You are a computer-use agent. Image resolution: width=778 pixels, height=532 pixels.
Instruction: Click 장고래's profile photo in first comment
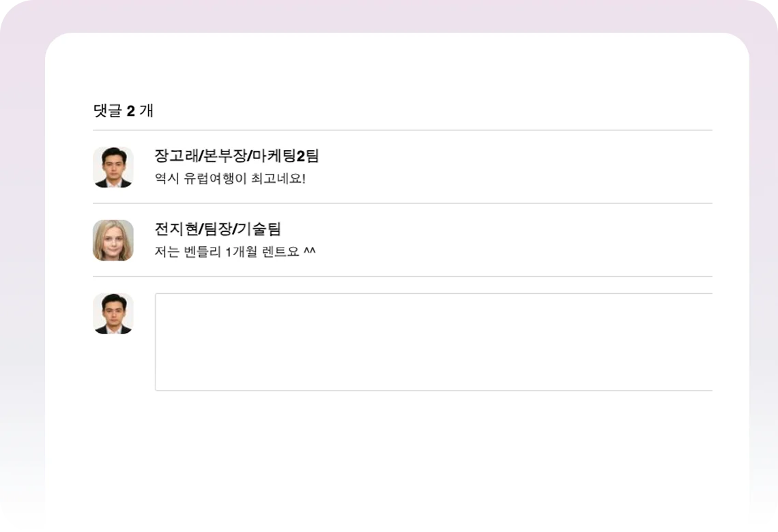coord(113,167)
